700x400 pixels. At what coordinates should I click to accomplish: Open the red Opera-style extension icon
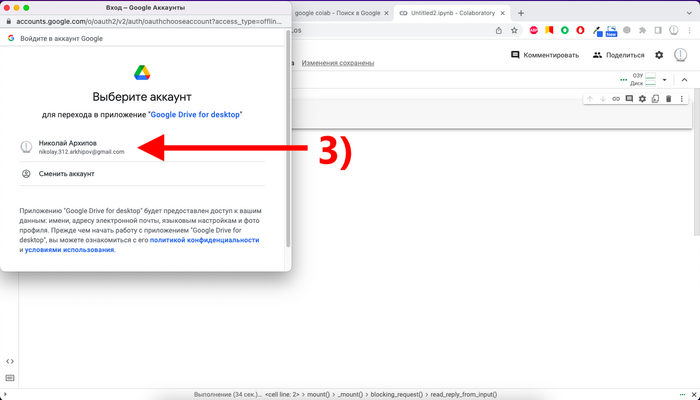[580, 30]
